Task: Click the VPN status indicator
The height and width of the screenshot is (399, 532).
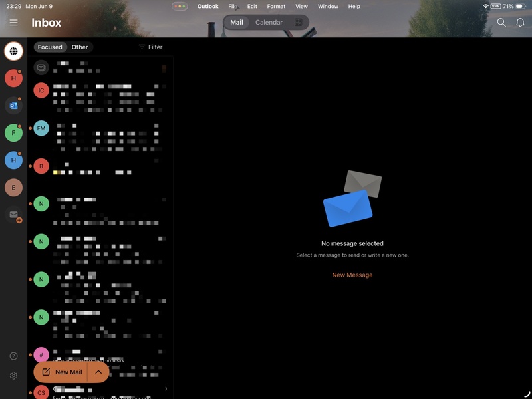Action: click(495, 6)
